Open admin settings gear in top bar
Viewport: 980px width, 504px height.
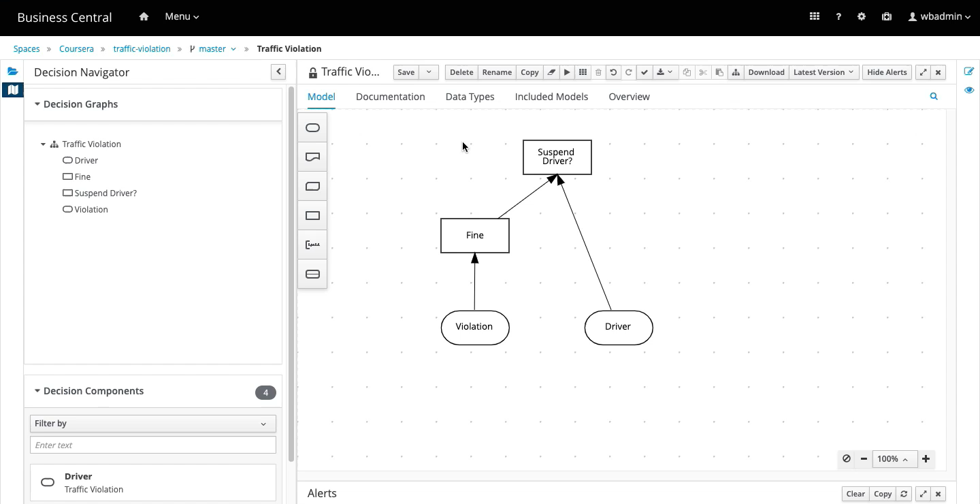(862, 17)
